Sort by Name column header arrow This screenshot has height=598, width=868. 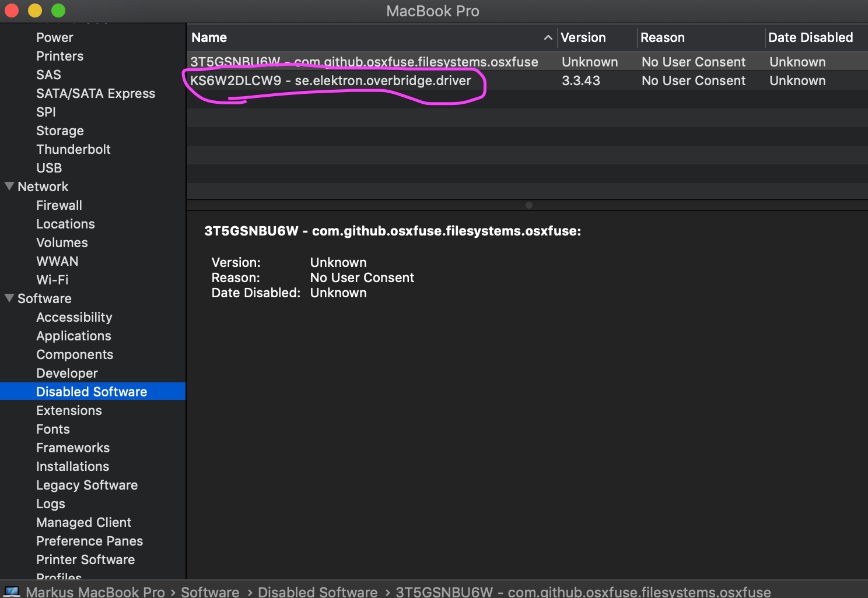(548, 38)
